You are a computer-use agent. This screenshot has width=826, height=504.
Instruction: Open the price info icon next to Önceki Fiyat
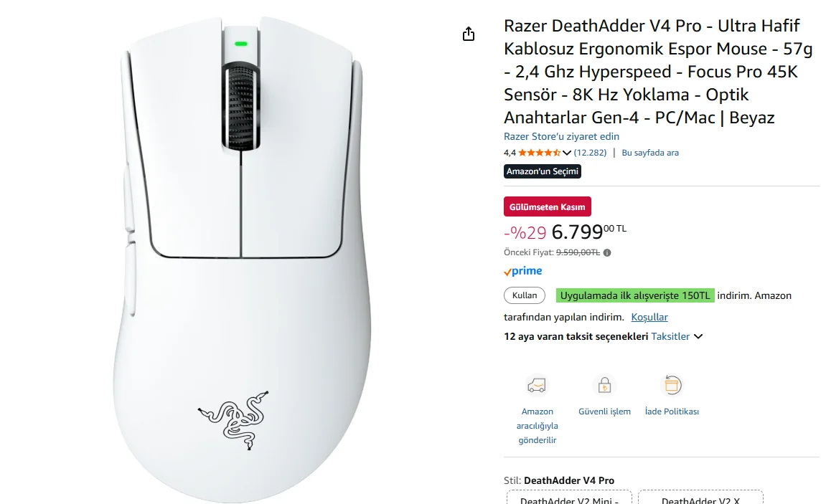coord(607,252)
